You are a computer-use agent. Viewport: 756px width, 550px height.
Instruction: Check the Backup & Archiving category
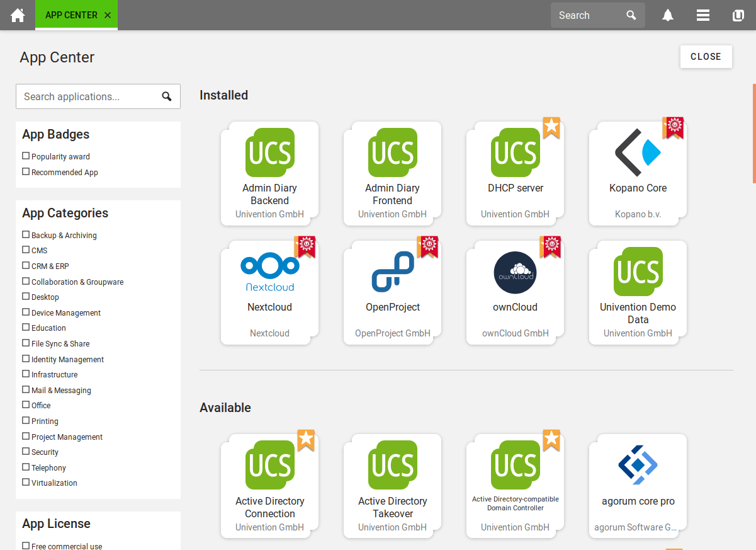point(26,234)
